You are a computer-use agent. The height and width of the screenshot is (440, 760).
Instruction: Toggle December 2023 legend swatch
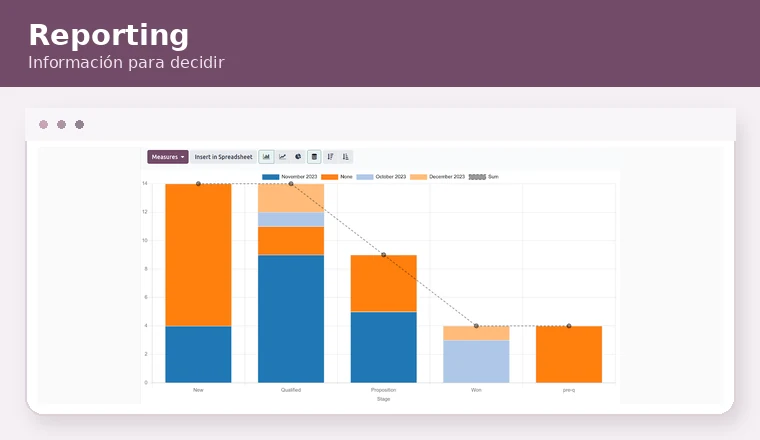pos(418,177)
